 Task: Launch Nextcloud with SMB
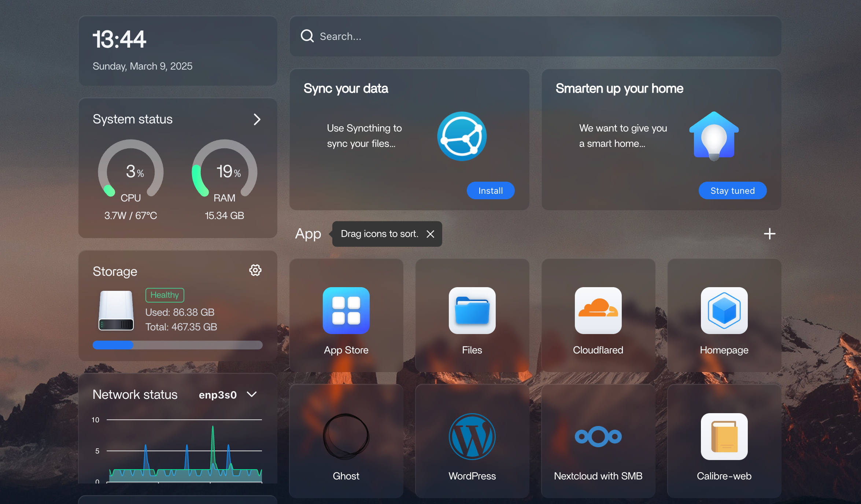[598, 437]
